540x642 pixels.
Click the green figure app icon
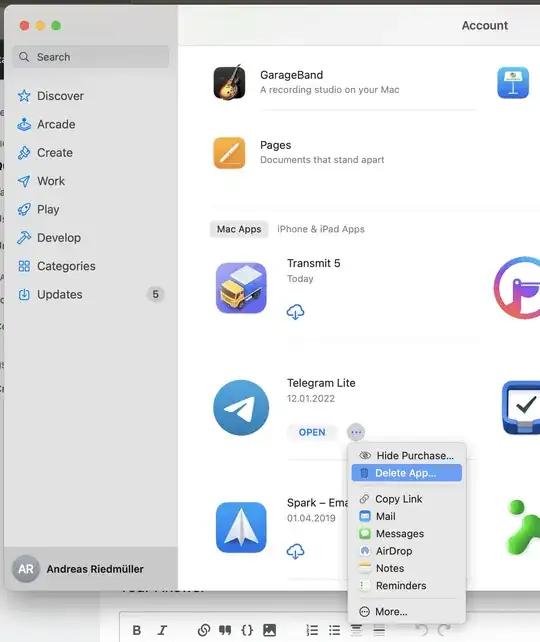(x=523, y=527)
